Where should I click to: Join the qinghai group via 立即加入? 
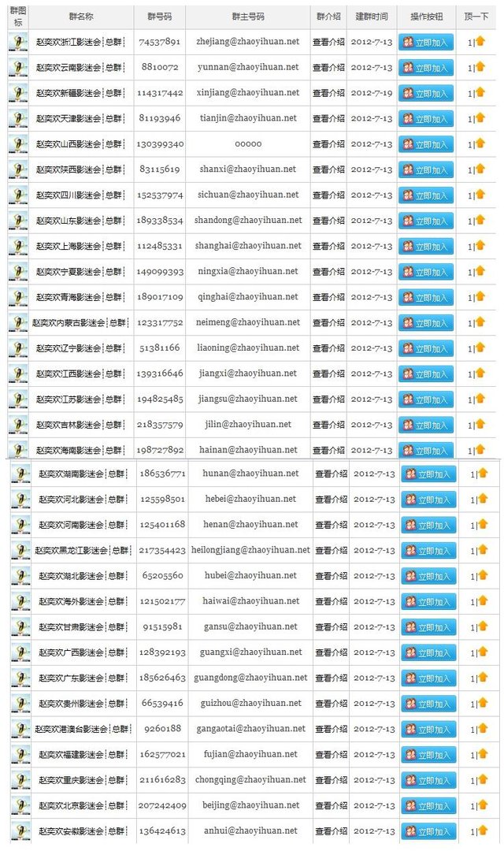pos(426,297)
